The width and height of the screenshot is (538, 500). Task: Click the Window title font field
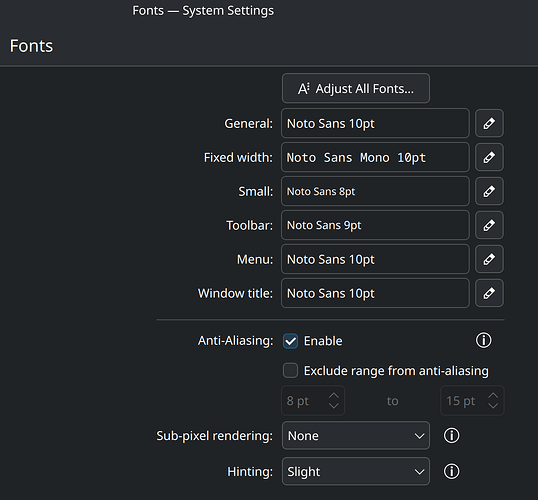click(x=375, y=293)
